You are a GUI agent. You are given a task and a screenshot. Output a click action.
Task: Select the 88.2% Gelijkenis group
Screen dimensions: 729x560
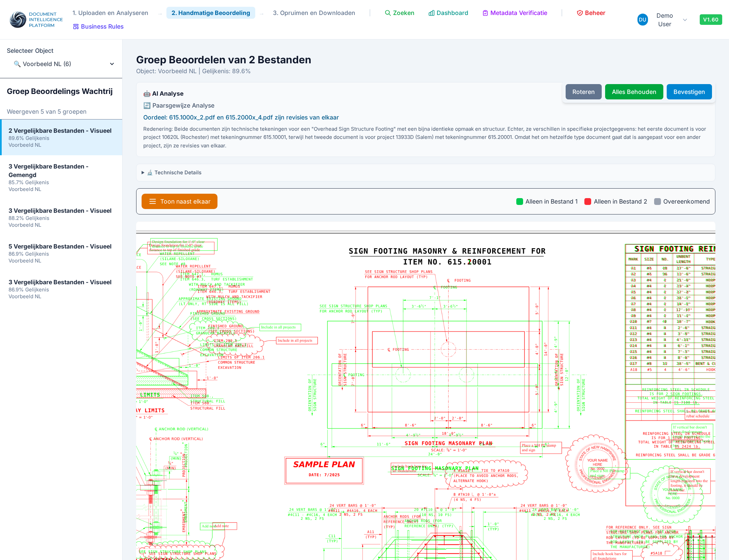[61, 217]
